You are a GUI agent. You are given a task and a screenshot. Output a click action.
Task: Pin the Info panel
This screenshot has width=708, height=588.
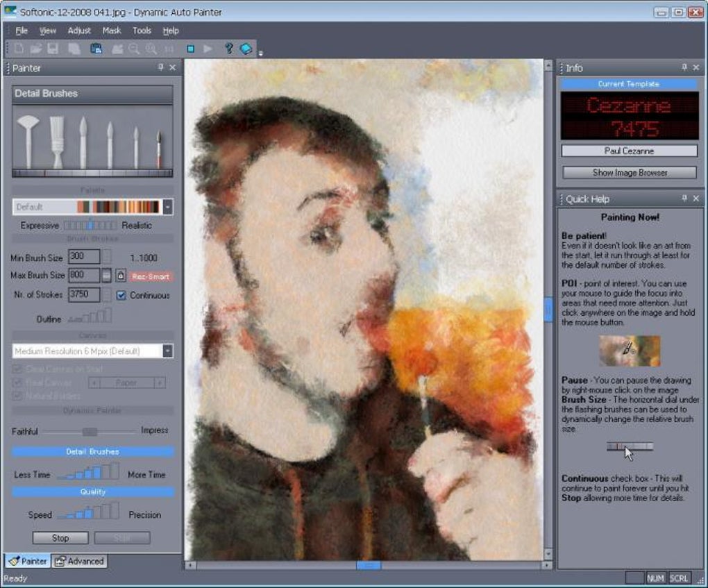point(684,67)
